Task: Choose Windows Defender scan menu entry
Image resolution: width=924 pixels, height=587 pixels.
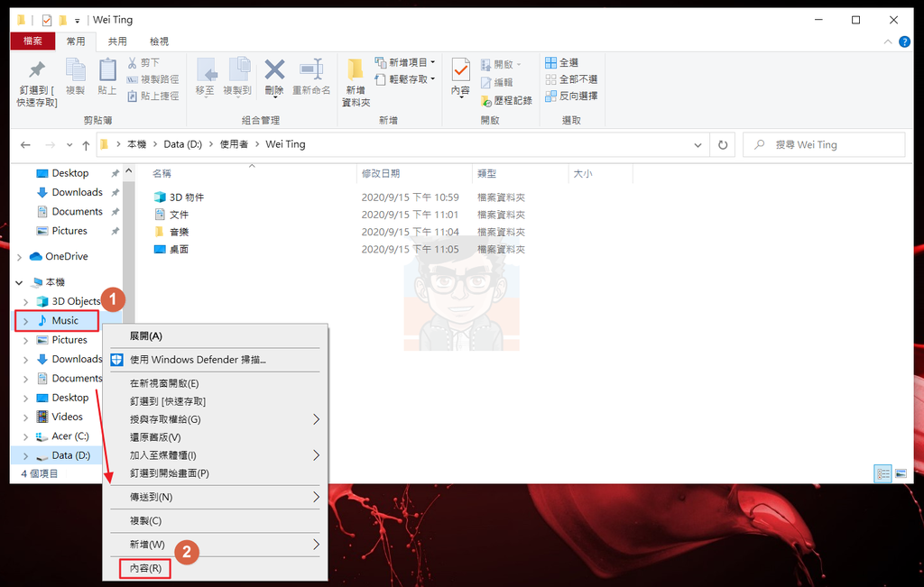Action: [215, 360]
